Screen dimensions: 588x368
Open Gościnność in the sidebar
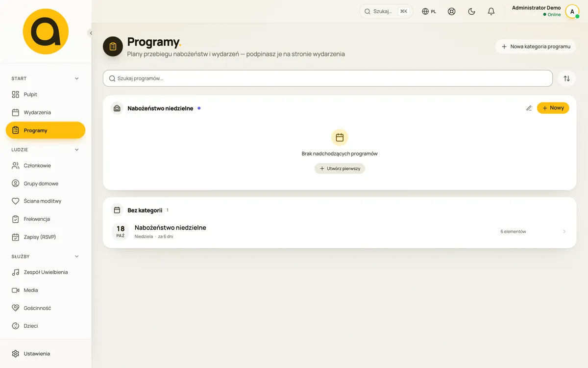[x=46, y=308]
